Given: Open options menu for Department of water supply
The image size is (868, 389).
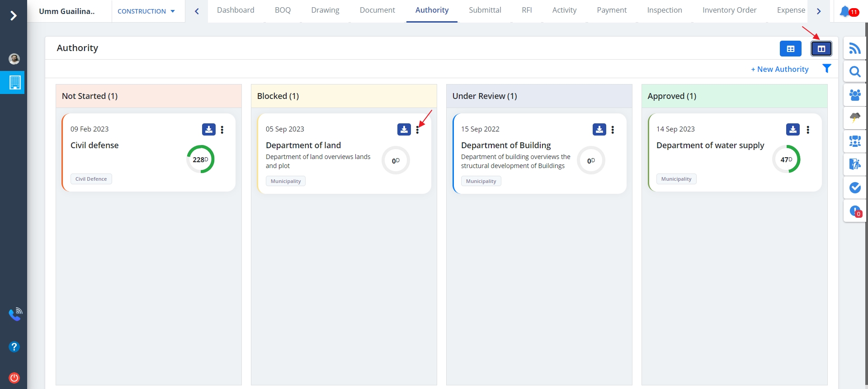Looking at the screenshot, I should (808, 130).
